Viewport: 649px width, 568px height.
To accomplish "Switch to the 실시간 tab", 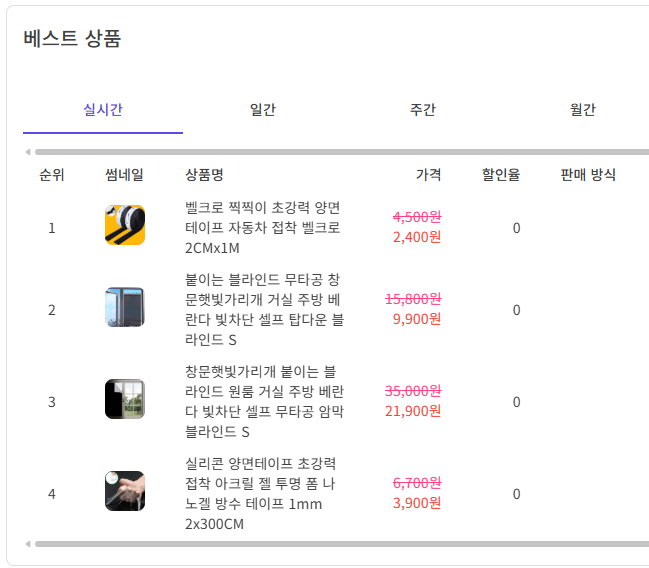I will tap(103, 110).
